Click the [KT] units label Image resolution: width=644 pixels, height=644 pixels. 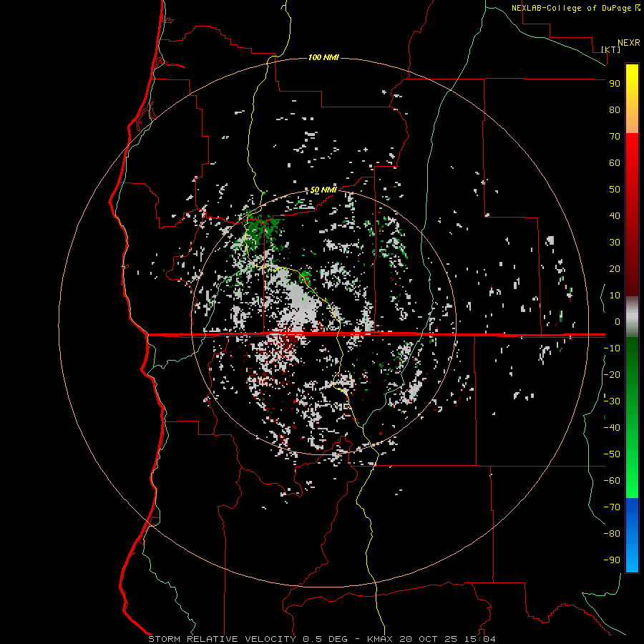[610, 49]
